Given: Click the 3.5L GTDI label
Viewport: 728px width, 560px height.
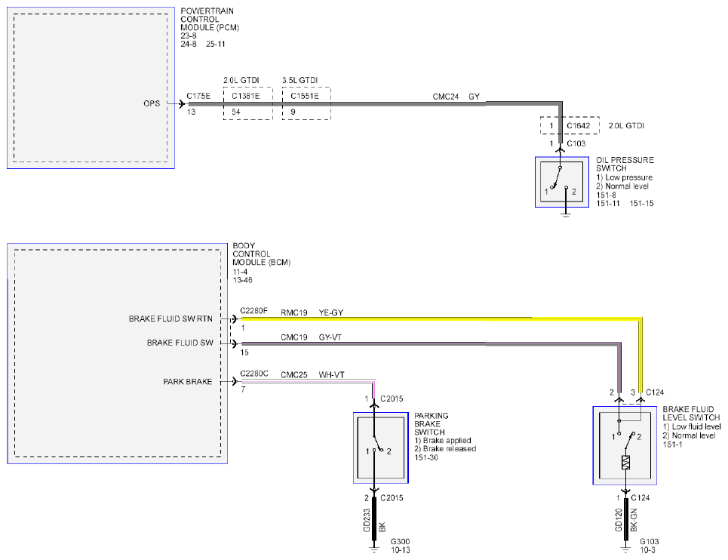Looking at the screenshot, I should [x=300, y=80].
